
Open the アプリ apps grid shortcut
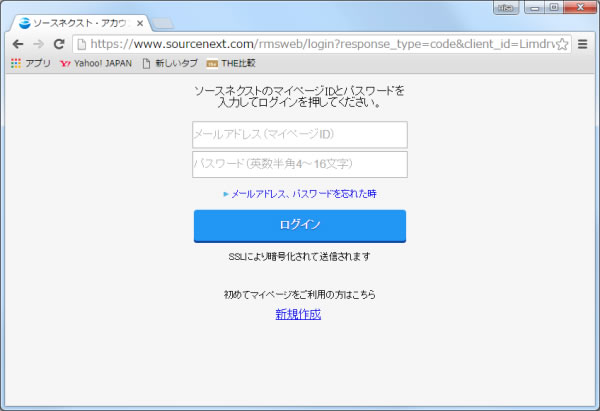tap(31, 63)
